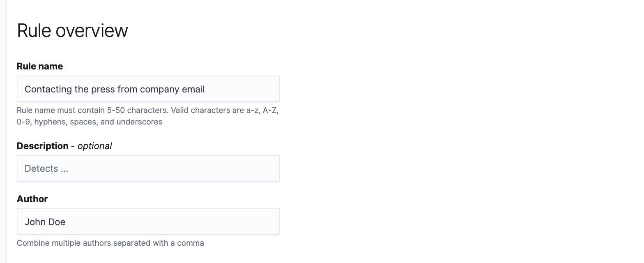This screenshot has height=263, width=644.
Task: Click the 'Combine multiple authors' helper text
Action: pos(110,243)
